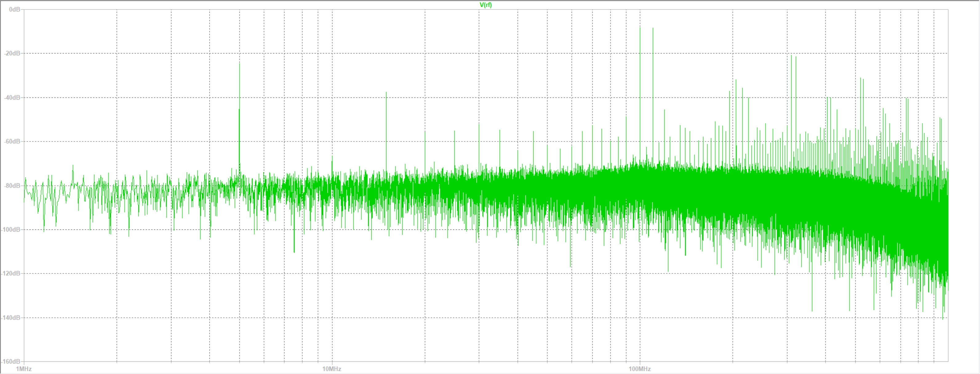This screenshot has width=980, height=374.
Task: Click the -140dB axis label
Action: click(x=11, y=318)
